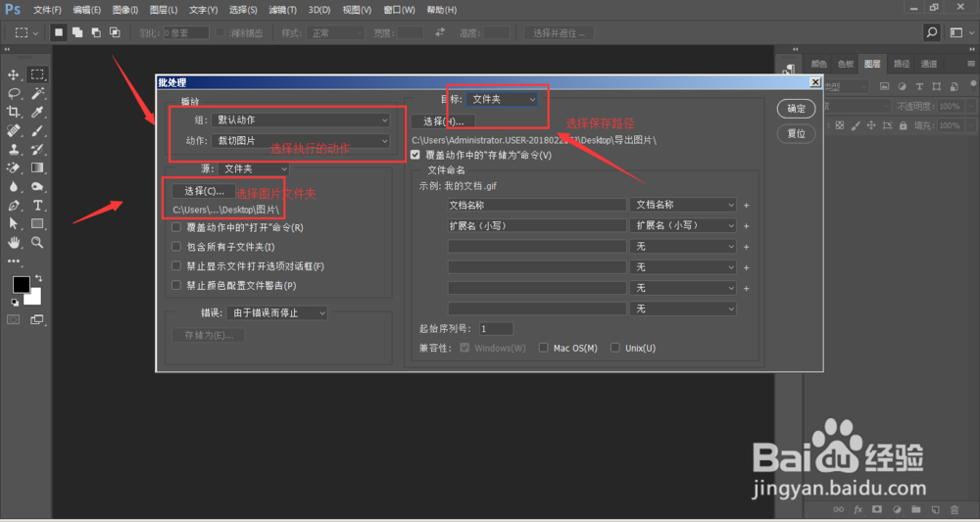This screenshot has width=980, height=522.
Task: Select the Eraser tool
Action: [13, 168]
